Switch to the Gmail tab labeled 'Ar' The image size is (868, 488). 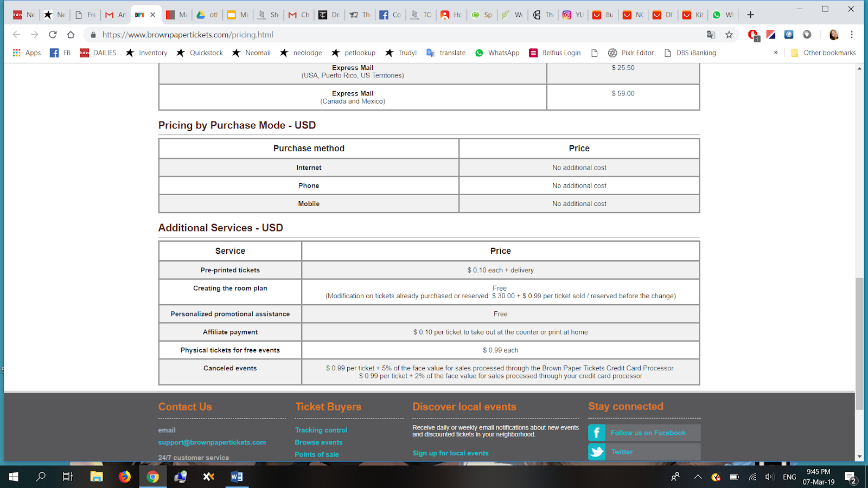point(116,15)
